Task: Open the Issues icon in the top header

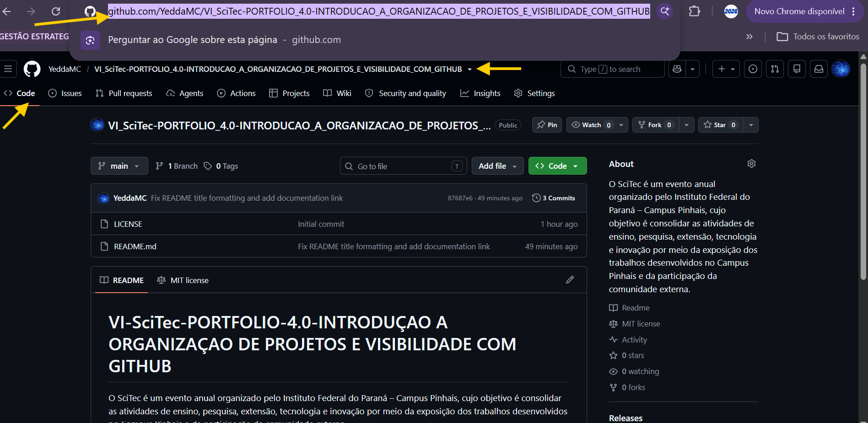Action: pyautogui.click(x=753, y=69)
